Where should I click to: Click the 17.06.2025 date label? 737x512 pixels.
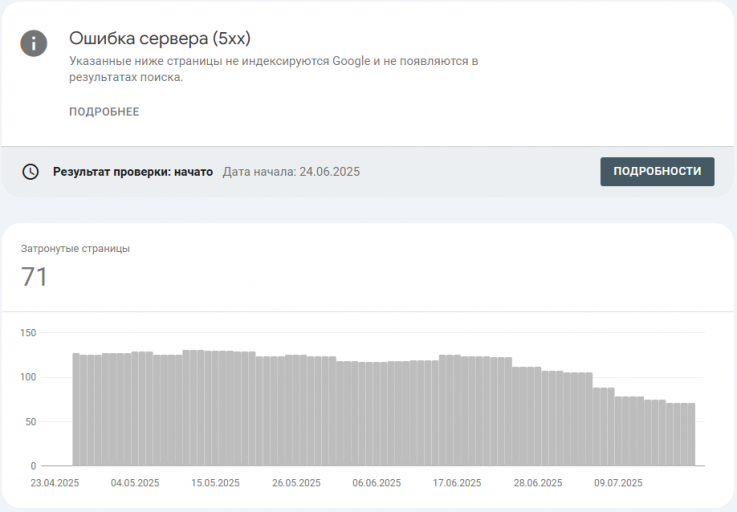[457, 483]
